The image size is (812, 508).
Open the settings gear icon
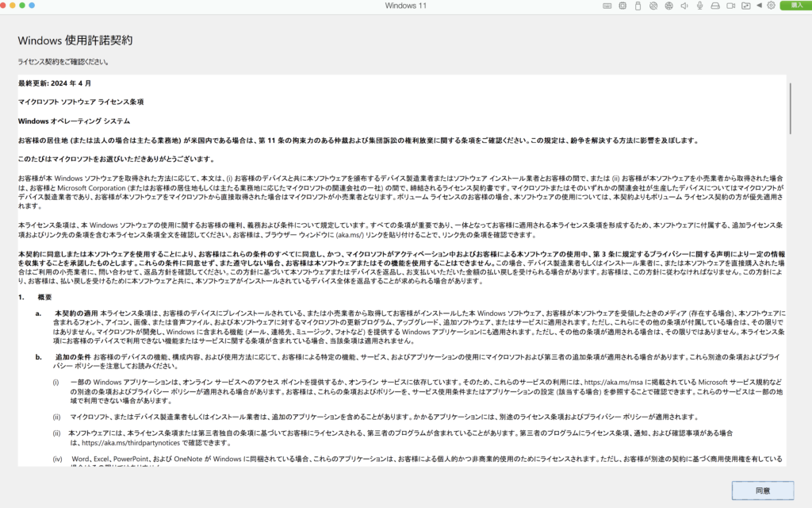771,6
